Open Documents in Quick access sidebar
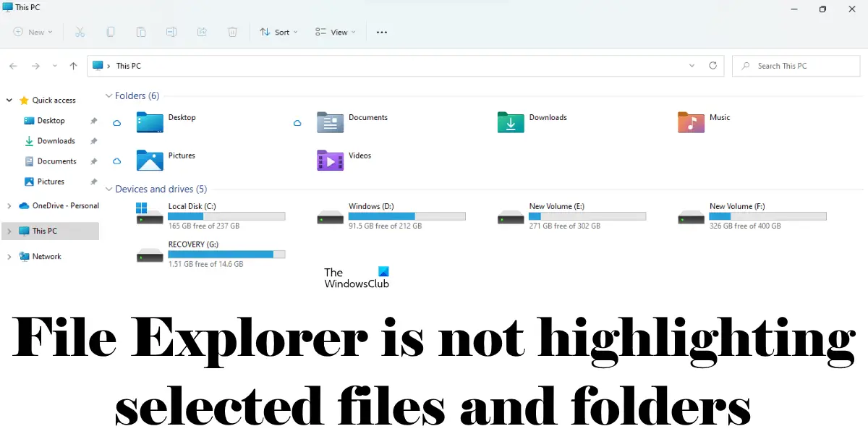868x434 pixels. pyautogui.click(x=51, y=161)
